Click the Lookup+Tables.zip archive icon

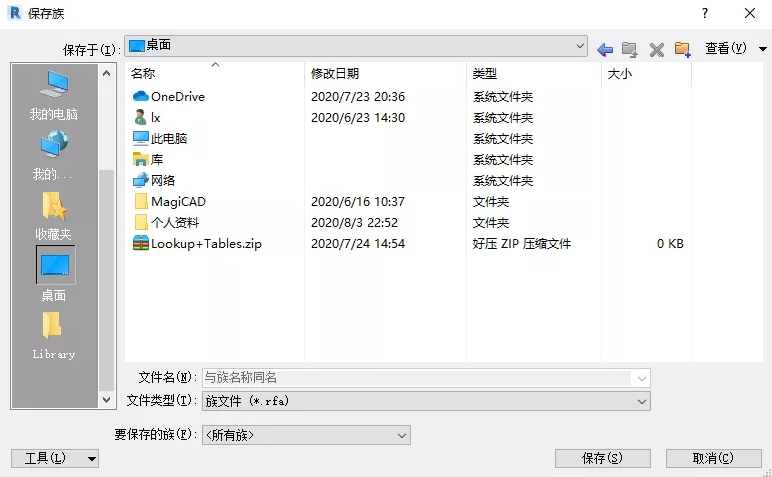click(141, 243)
